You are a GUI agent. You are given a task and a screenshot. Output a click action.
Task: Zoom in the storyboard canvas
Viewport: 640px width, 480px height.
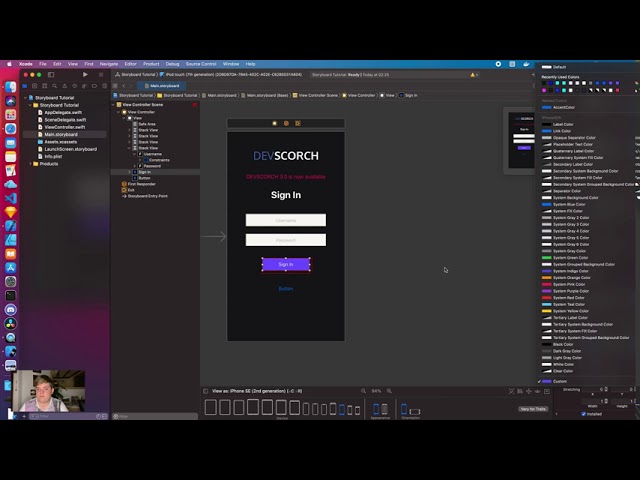click(389, 391)
